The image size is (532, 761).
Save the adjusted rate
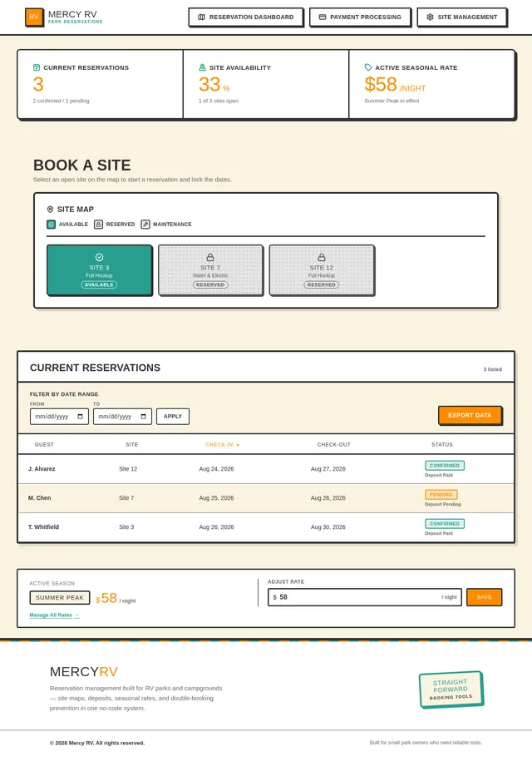tap(484, 597)
